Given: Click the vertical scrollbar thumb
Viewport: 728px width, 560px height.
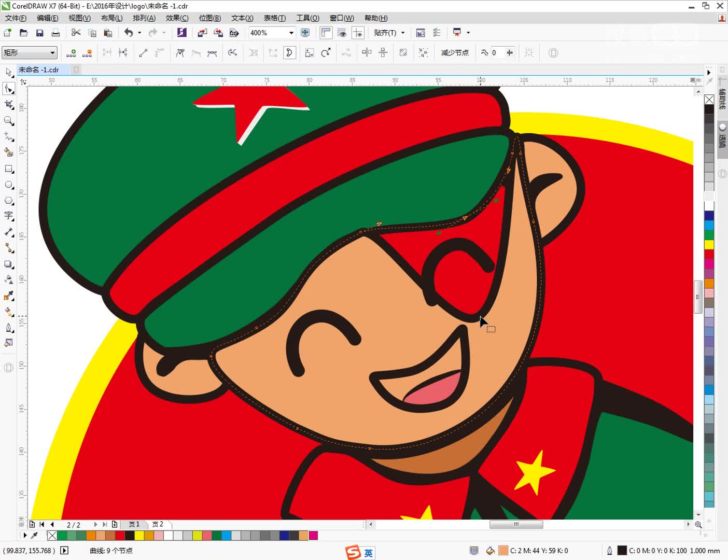Looking at the screenshot, I should pyautogui.click(x=698, y=297).
